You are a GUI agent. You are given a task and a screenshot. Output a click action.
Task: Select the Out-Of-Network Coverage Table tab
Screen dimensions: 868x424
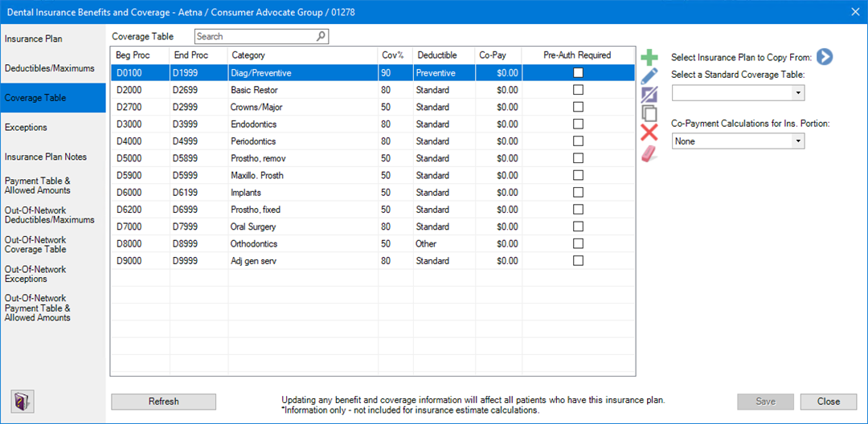[52, 244]
